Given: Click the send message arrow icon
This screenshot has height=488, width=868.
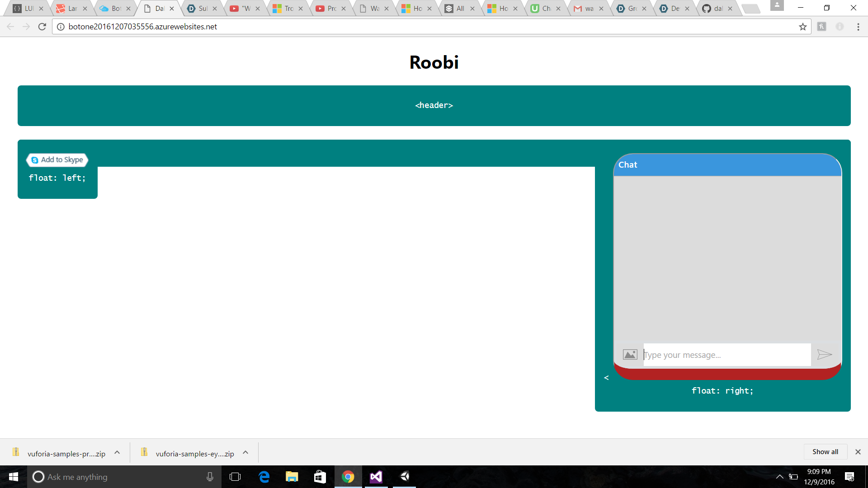Looking at the screenshot, I should pos(824,355).
